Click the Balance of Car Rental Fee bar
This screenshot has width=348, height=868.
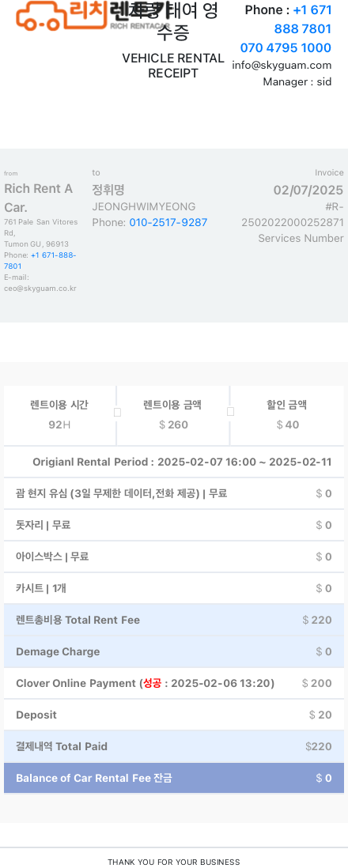[x=174, y=779]
